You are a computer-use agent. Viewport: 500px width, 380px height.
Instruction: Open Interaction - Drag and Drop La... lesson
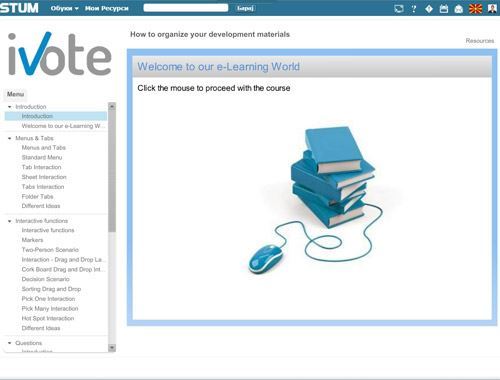[63, 260]
